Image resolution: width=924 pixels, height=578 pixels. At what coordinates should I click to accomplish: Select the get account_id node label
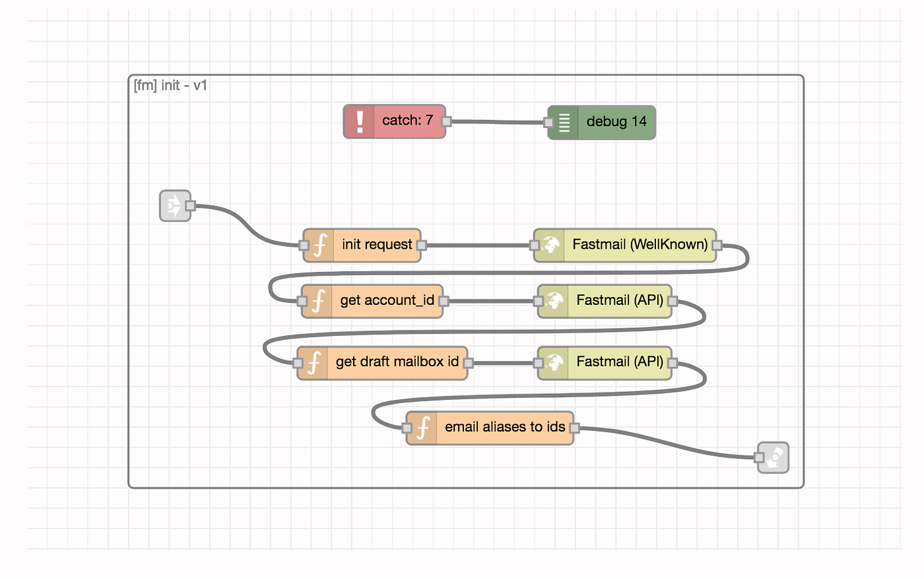coord(387,300)
